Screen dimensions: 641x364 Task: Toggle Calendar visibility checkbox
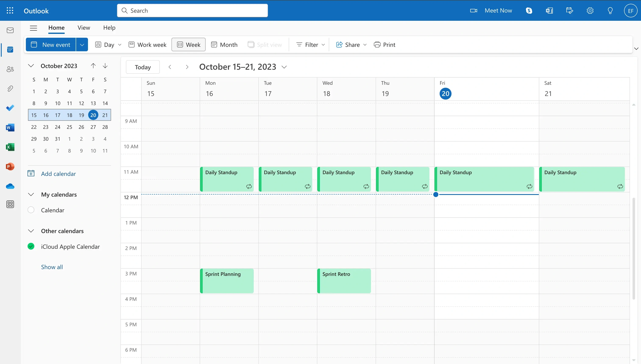[31, 210]
